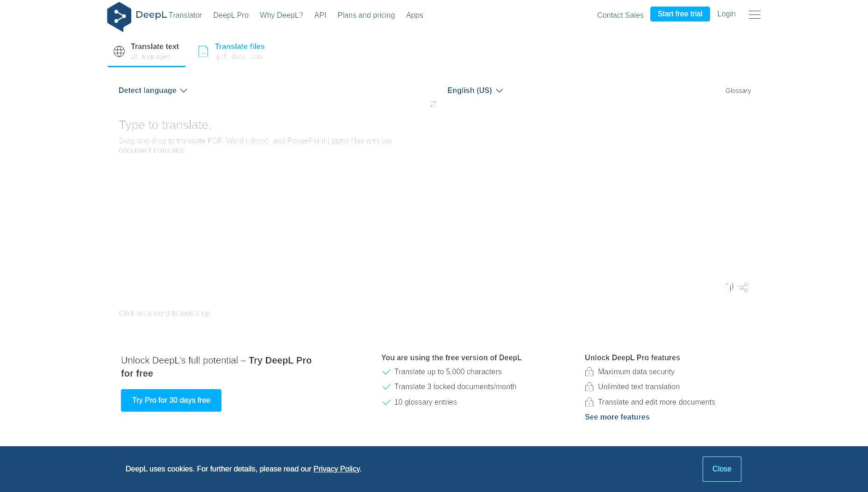This screenshot has width=868, height=492.
Task: Click Contact Sales link
Action: pyautogui.click(x=620, y=15)
